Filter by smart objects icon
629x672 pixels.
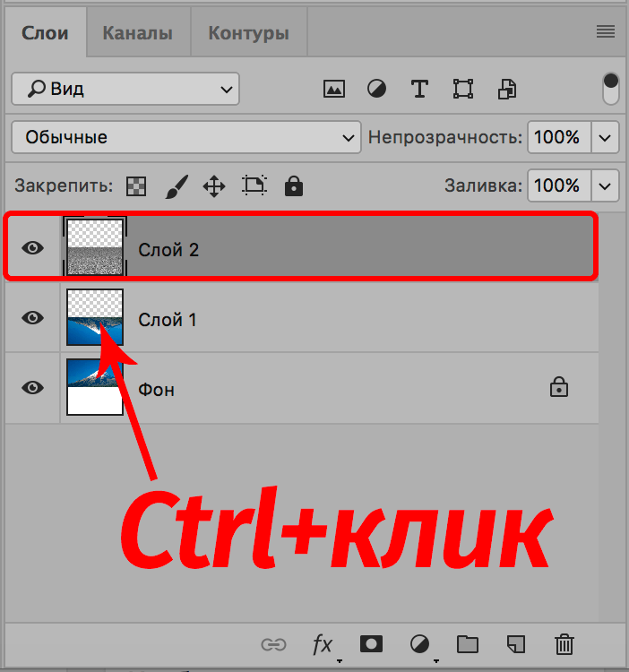(507, 89)
